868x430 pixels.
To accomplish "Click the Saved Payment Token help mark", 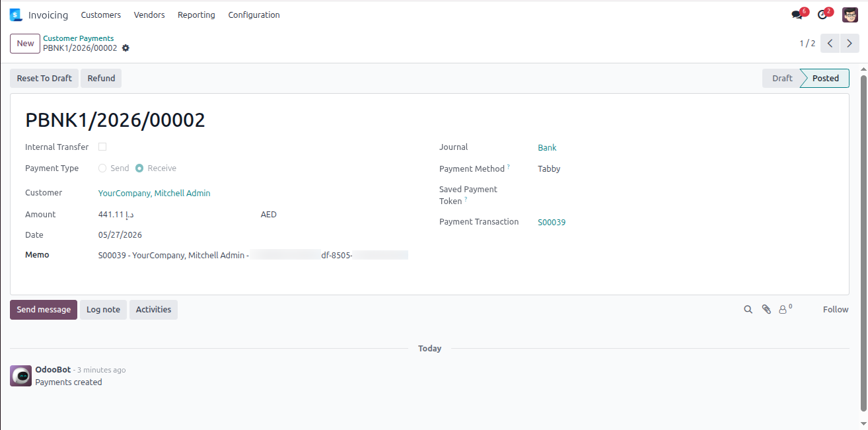I will point(466,199).
